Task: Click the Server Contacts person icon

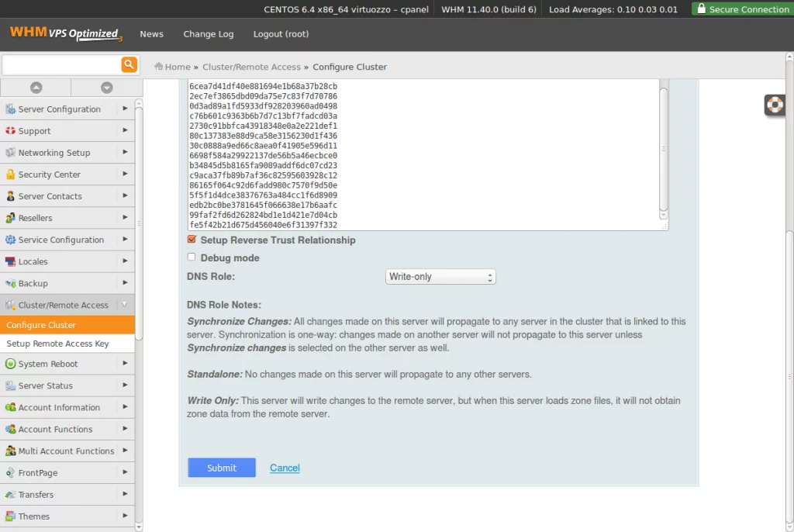Action: coord(10,196)
